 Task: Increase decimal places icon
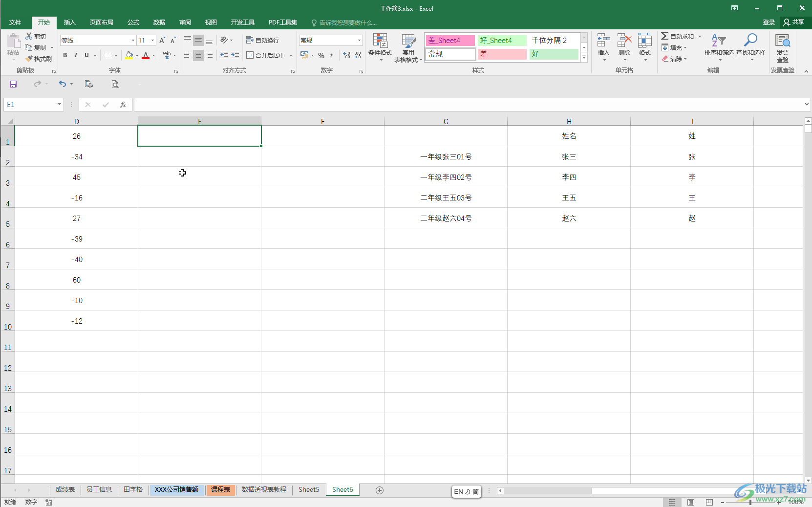pyautogui.click(x=346, y=55)
